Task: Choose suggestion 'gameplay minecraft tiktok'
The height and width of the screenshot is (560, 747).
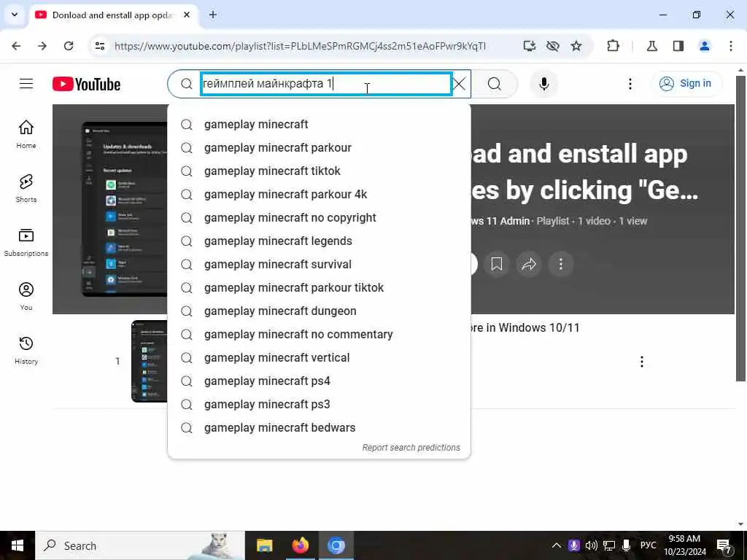Action: (320, 171)
